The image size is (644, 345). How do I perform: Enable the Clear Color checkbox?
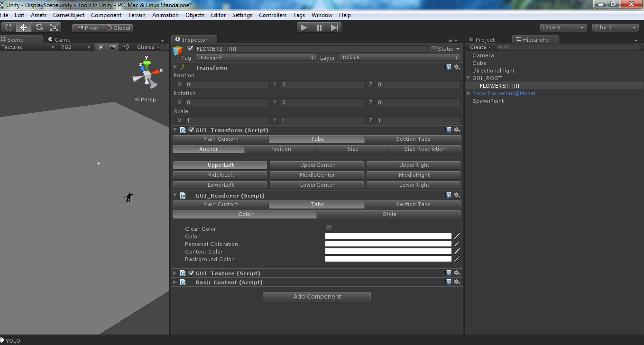point(328,228)
